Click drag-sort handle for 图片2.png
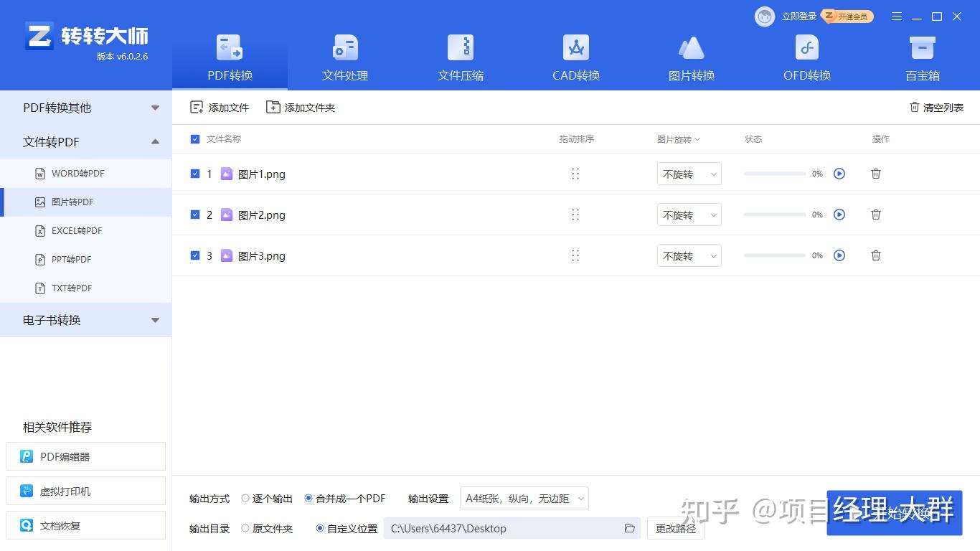 (575, 215)
